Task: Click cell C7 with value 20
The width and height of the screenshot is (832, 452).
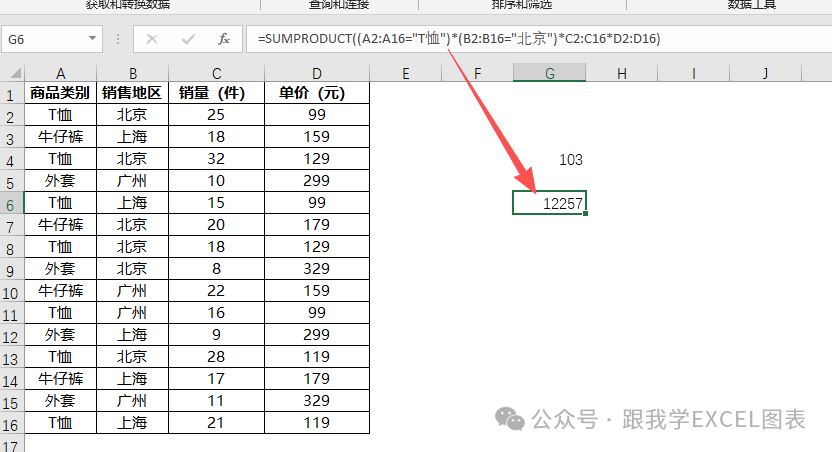Action: [216, 224]
